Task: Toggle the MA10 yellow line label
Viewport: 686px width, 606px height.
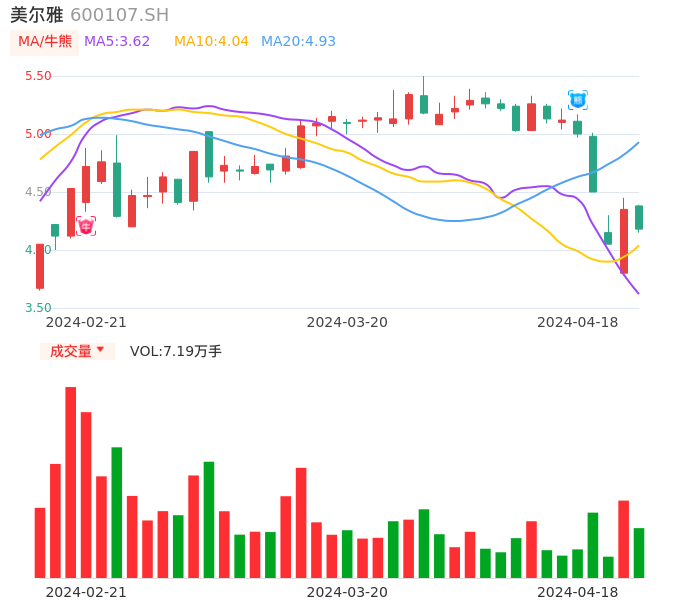Action: pos(211,42)
